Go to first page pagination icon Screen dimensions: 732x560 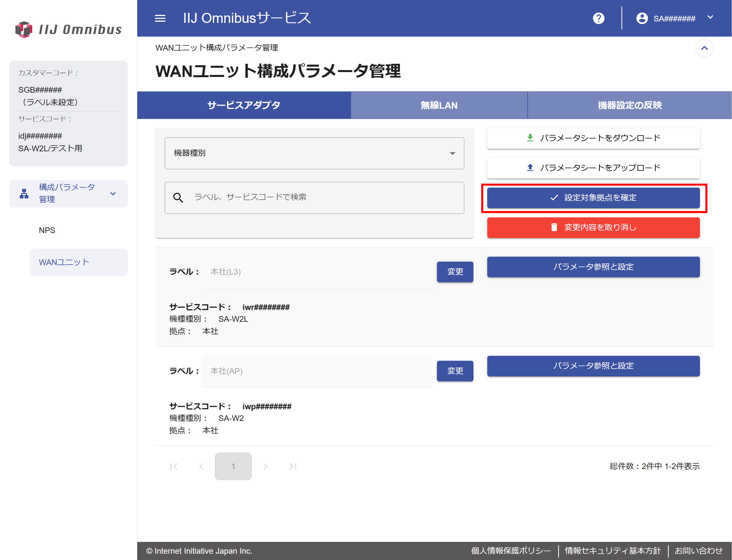click(174, 466)
